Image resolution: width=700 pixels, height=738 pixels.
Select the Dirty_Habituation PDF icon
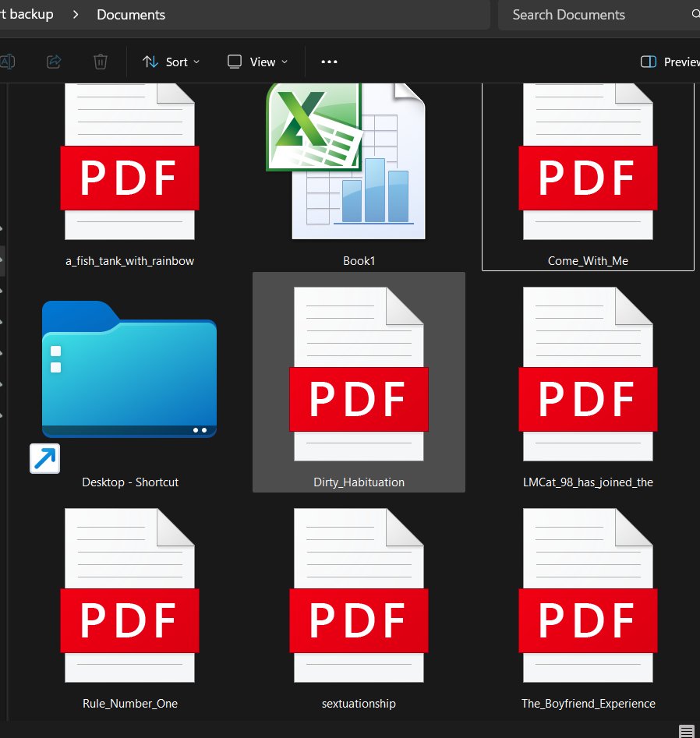click(x=359, y=374)
